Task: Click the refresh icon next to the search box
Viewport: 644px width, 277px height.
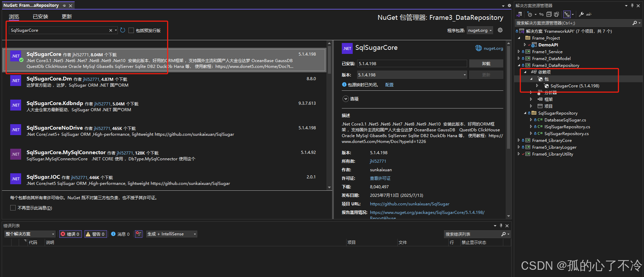Action: [x=123, y=30]
